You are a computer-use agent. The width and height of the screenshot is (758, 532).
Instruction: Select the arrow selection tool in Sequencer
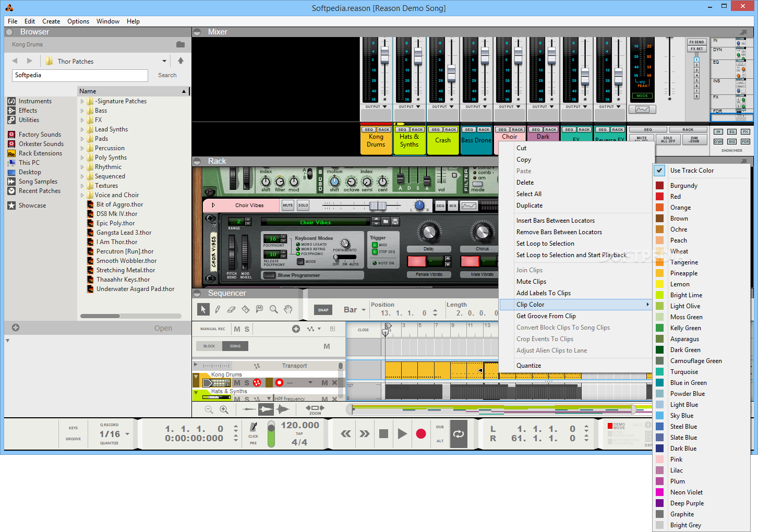coord(203,309)
